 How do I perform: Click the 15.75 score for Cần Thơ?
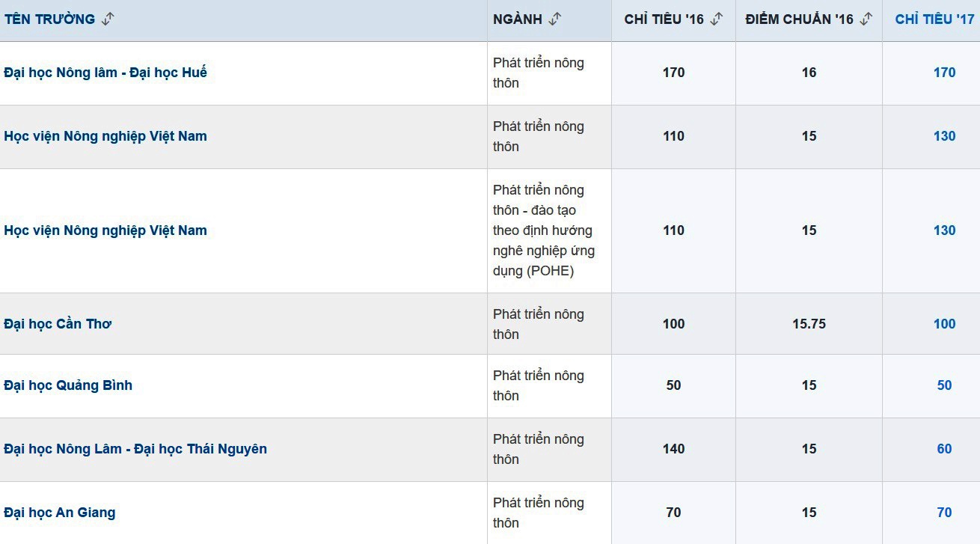(809, 324)
